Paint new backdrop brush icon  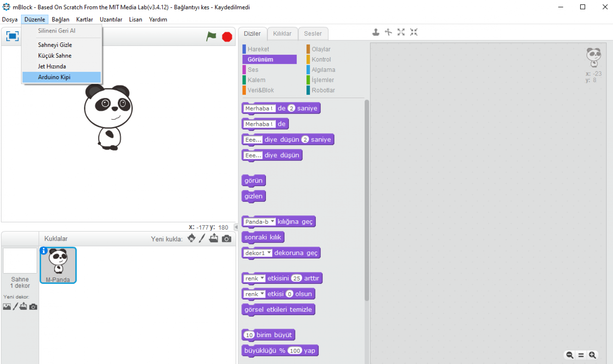pos(15,307)
